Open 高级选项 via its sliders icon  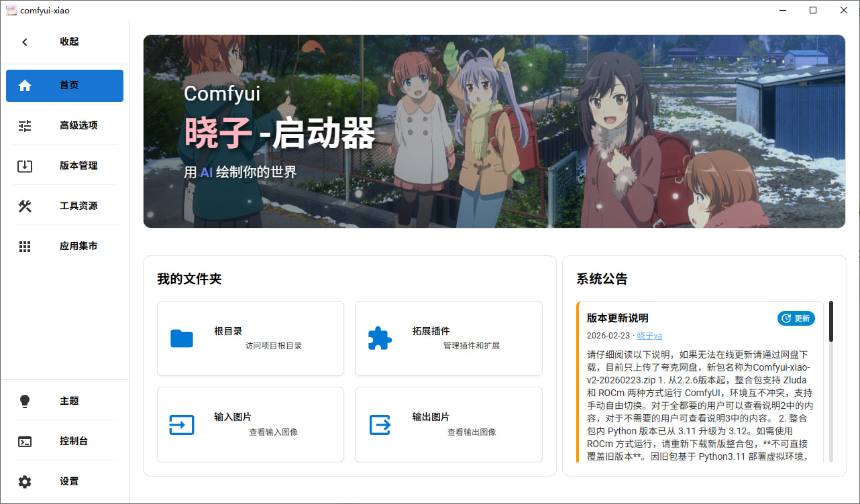click(25, 125)
